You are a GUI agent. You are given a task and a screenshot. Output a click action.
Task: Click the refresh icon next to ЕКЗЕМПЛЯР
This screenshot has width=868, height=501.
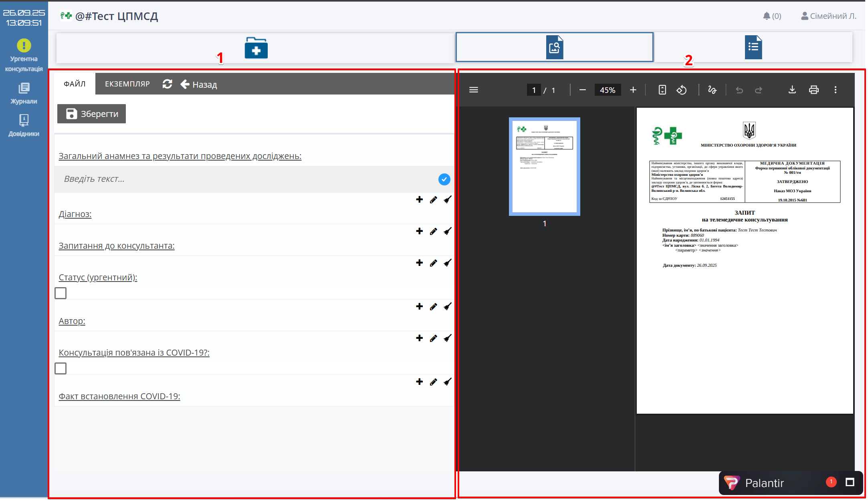(x=167, y=84)
